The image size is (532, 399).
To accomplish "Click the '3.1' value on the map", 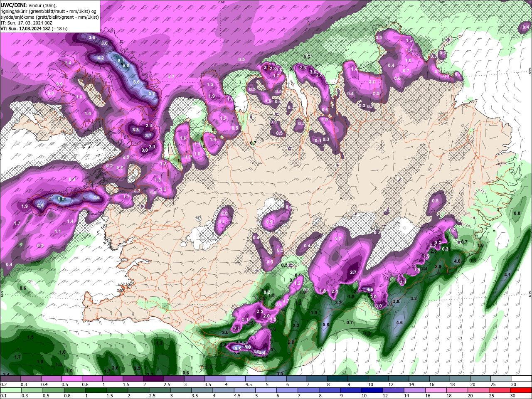I will 152,147.
